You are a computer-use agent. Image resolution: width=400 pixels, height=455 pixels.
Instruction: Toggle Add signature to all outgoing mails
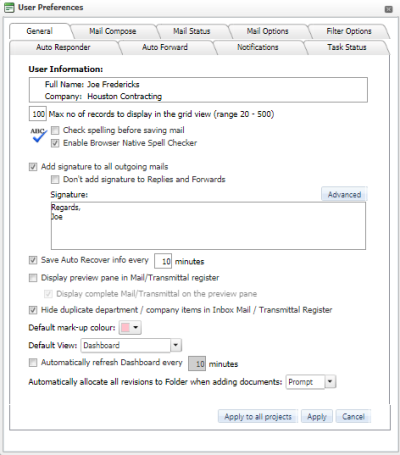33,167
